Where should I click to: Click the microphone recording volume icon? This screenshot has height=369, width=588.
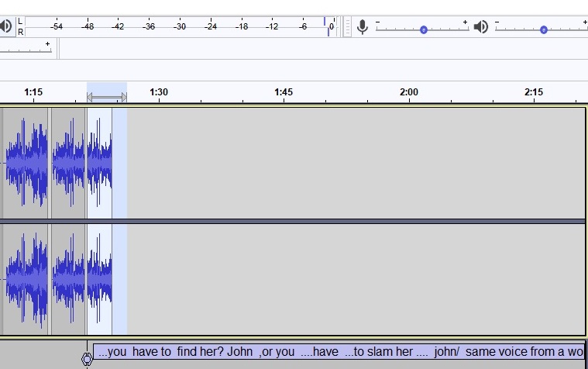[362, 27]
